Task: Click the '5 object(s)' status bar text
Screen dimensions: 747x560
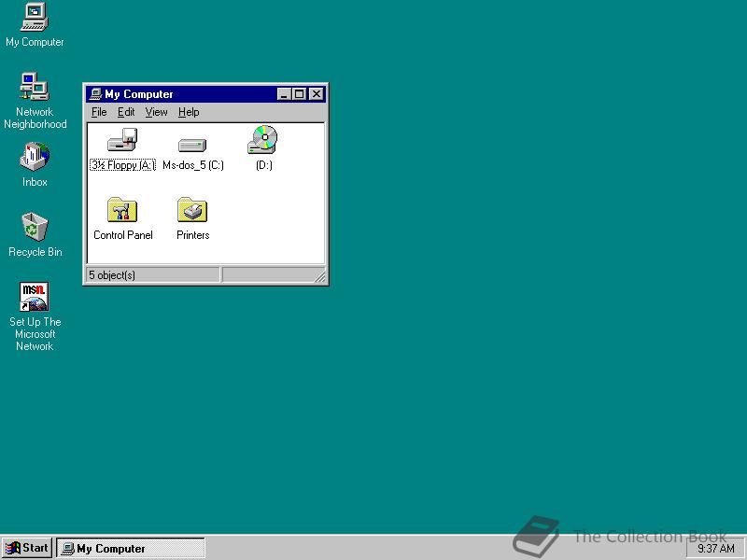Action: click(112, 275)
